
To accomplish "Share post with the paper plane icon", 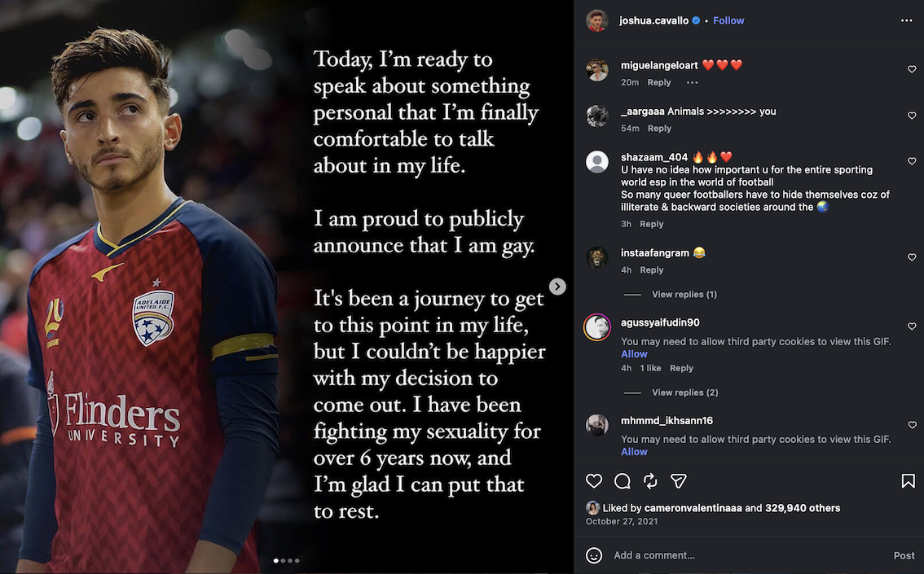I will 678,481.
